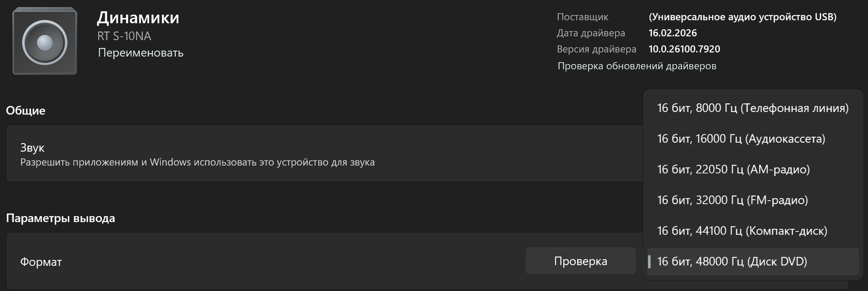Image resolution: width=868 pixels, height=291 pixels.
Task: Click the Параметры вывода section header
Action: pos(61,218)
